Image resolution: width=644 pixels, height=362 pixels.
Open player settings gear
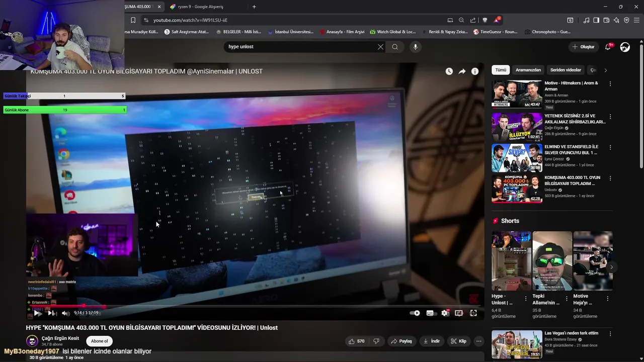(x=445, y=313)
